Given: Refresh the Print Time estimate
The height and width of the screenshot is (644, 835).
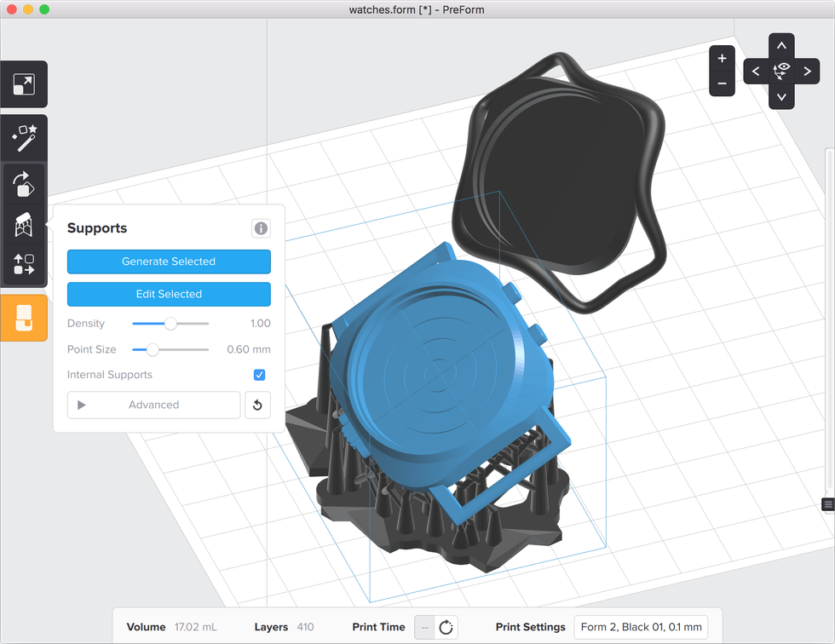Looking at the screenshot, I should click(x=445, y=627).
